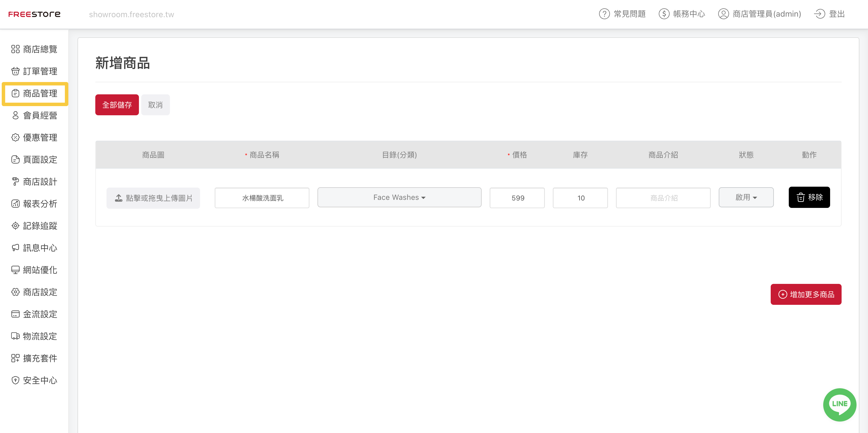
Task: Click the 常見問題 link text
Action: (x=629, y=14)
